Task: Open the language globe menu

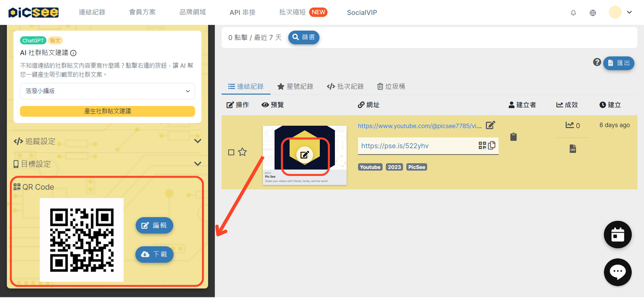Action: click(x=593, y=13)
